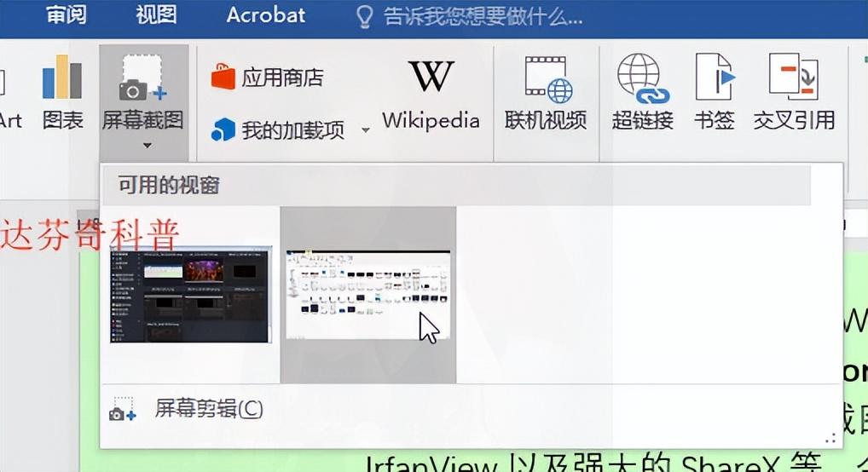Select the highlighted file explorer window thumbnail
Viewport: 868px width, 472px height.
tap(368, 295)
